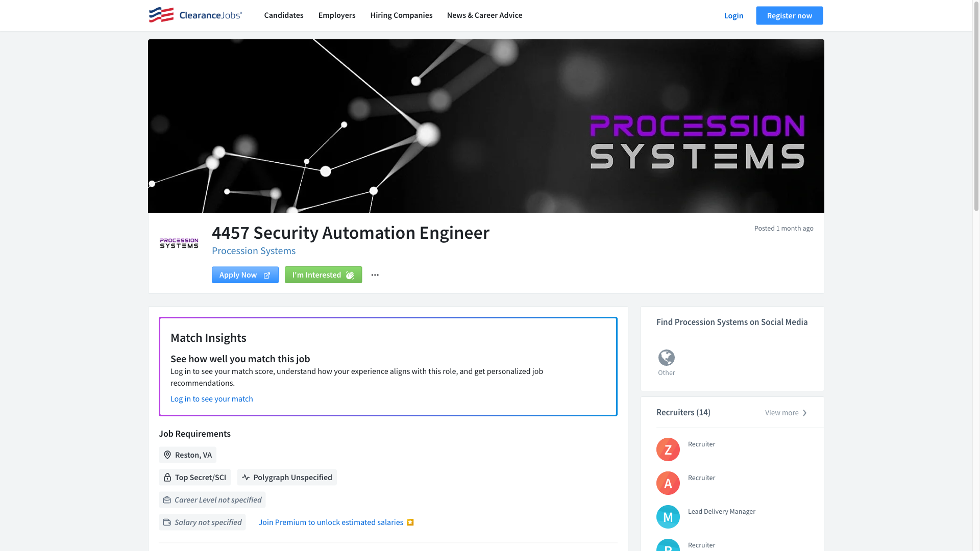Image resolution: width=980 pixels, height=551 pixels.
Task: Open the Employers menu
Action: pos(337,15)
